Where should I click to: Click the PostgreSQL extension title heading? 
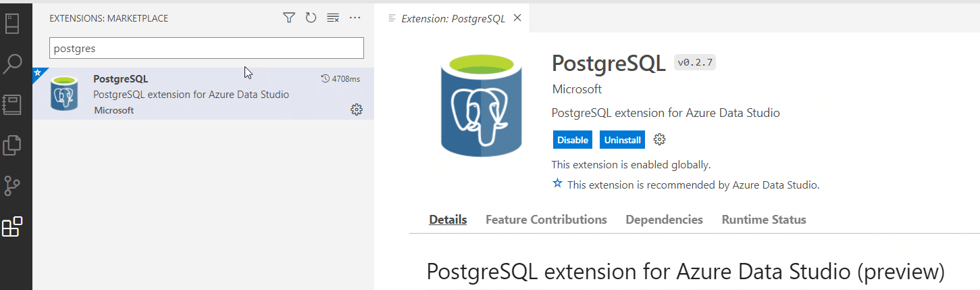(x=609, y=63)
